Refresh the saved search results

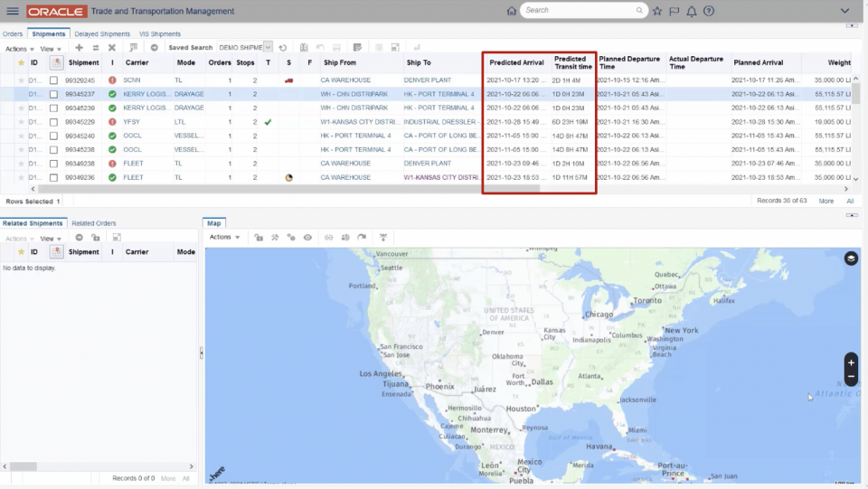point(283,47)
